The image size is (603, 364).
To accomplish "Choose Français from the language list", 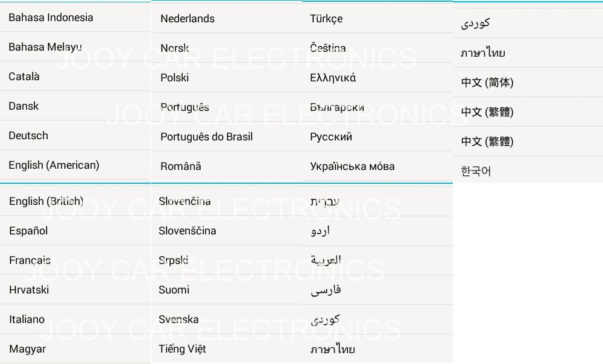I will (30, 260).
